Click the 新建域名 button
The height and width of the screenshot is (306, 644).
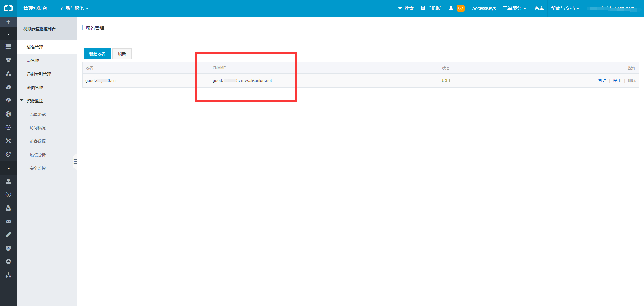click(97, 54)
